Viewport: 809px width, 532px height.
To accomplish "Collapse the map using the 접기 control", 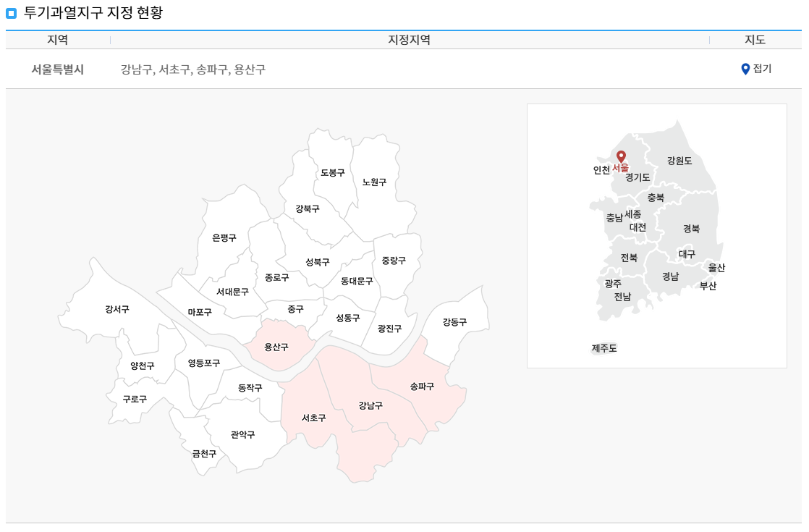I will [762, 69].
